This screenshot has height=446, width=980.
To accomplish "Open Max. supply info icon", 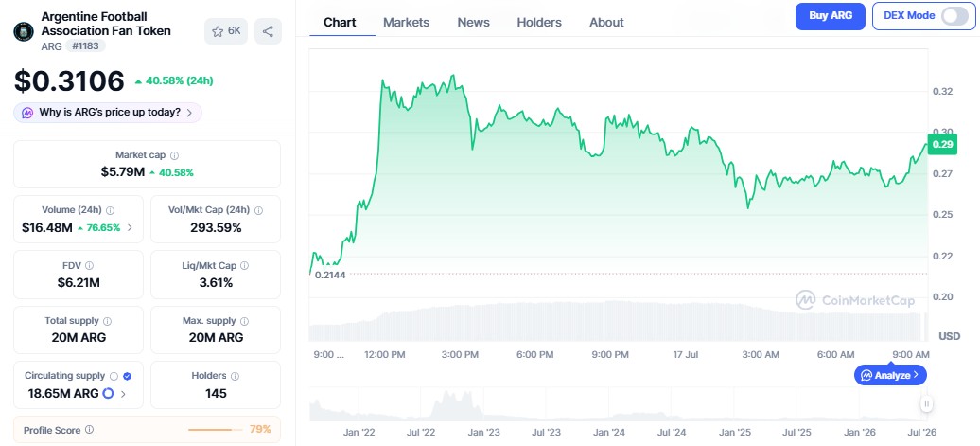I will [x=244, y=321].
